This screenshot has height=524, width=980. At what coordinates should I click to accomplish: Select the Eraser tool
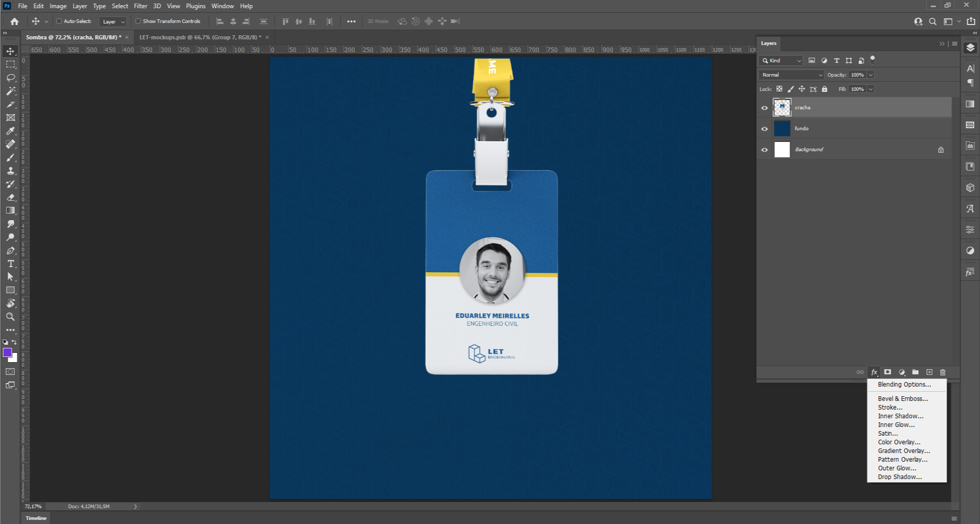point(11,197)
